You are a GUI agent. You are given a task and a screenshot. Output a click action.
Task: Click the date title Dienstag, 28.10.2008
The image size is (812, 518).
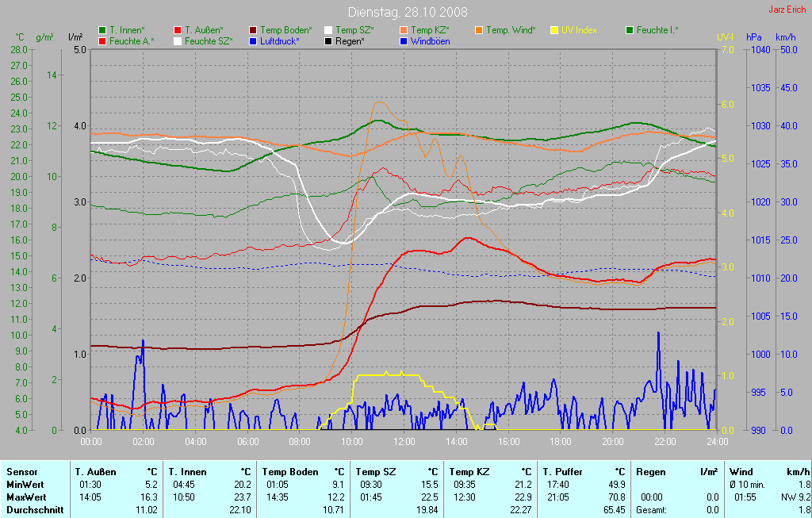[408, 13]
